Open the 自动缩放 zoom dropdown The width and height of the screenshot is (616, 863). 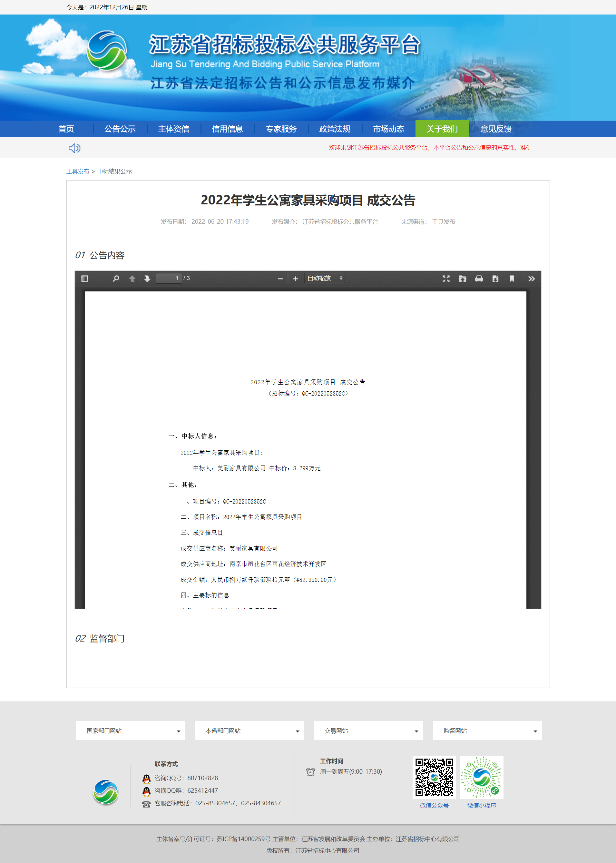[x=324, y=278]
